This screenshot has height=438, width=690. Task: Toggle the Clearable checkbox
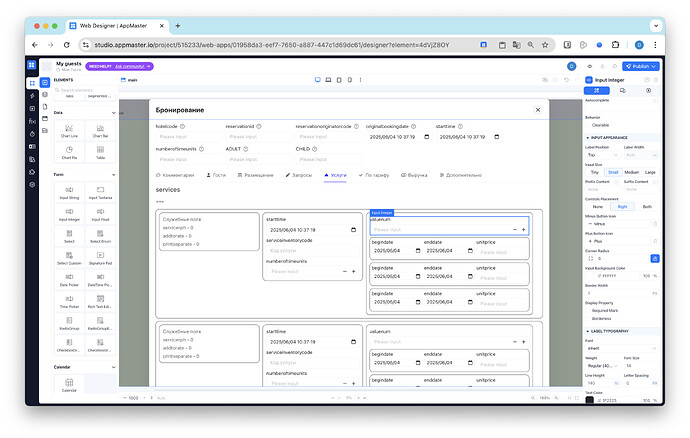[588, 125]
